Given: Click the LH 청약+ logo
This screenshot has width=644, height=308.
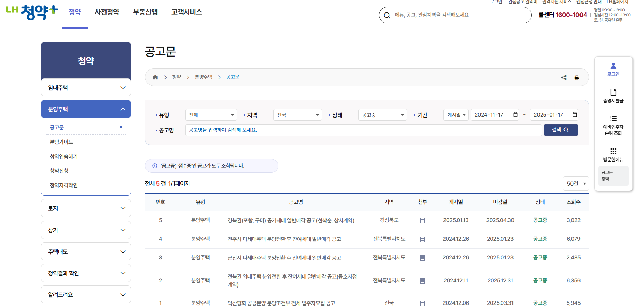Looking at the screenshot, I should coord(32,12).
